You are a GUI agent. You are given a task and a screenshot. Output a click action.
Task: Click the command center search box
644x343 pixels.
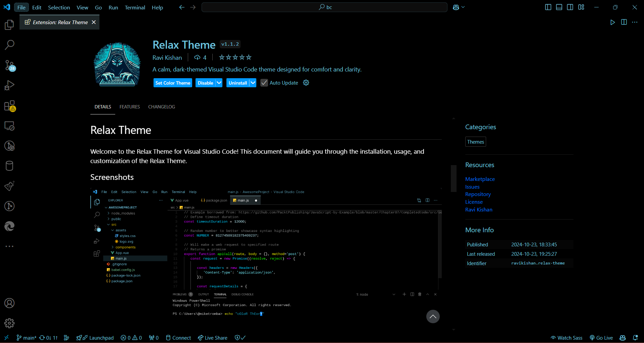[325, 7]
